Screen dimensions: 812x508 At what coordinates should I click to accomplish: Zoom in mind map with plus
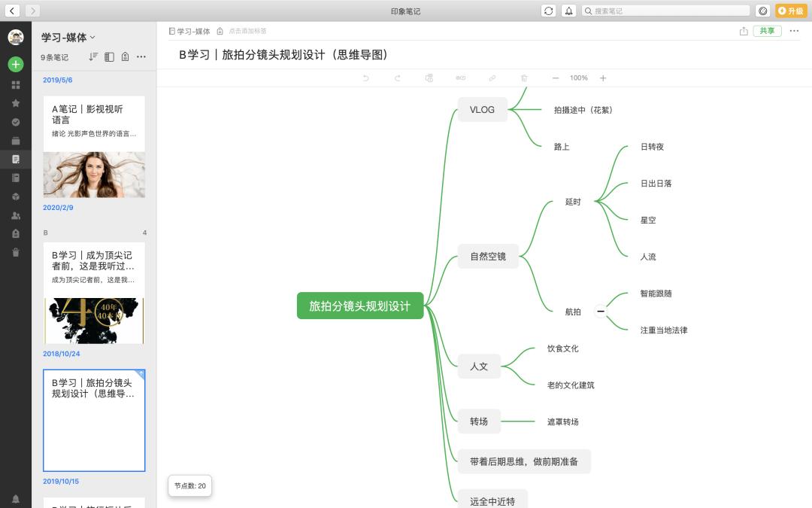click(x=603, y=78)
